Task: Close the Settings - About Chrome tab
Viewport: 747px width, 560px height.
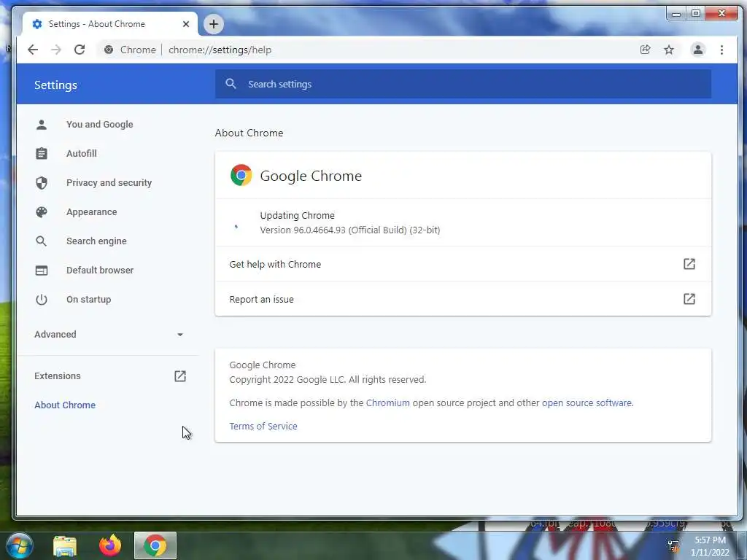Action: 186,24
